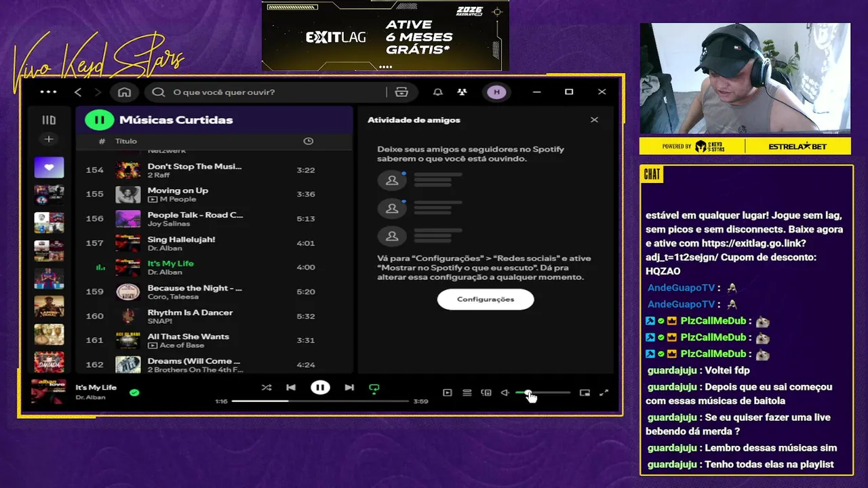Skip to next track
868x488 pixels.
point(349,388)
